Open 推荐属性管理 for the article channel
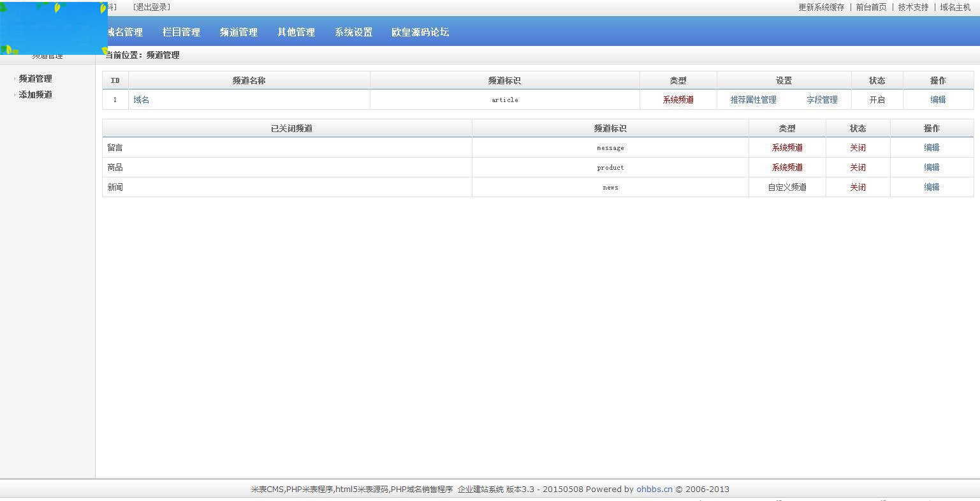This screenshot has height=501, width=980. click(x=752, y=100)
